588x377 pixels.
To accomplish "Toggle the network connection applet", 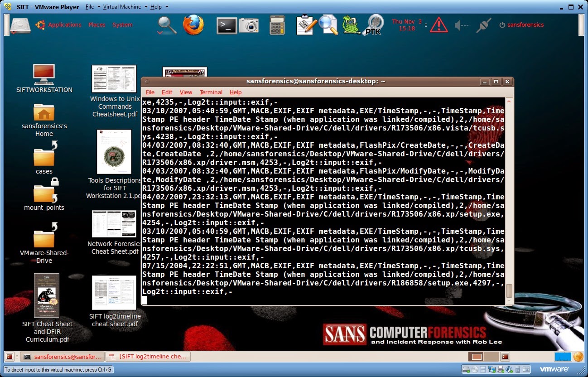I will point(483,24).
